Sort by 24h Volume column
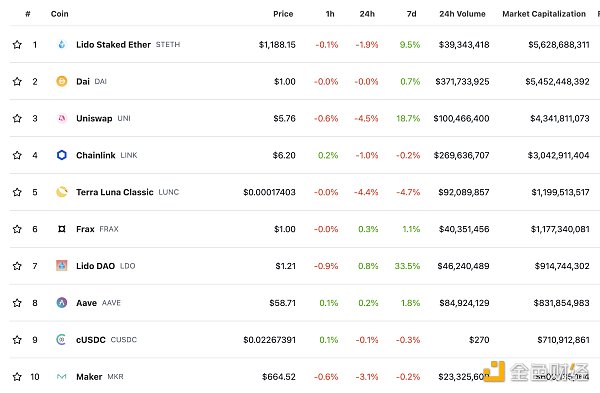600x393 pixels. (x=462, y=14)
